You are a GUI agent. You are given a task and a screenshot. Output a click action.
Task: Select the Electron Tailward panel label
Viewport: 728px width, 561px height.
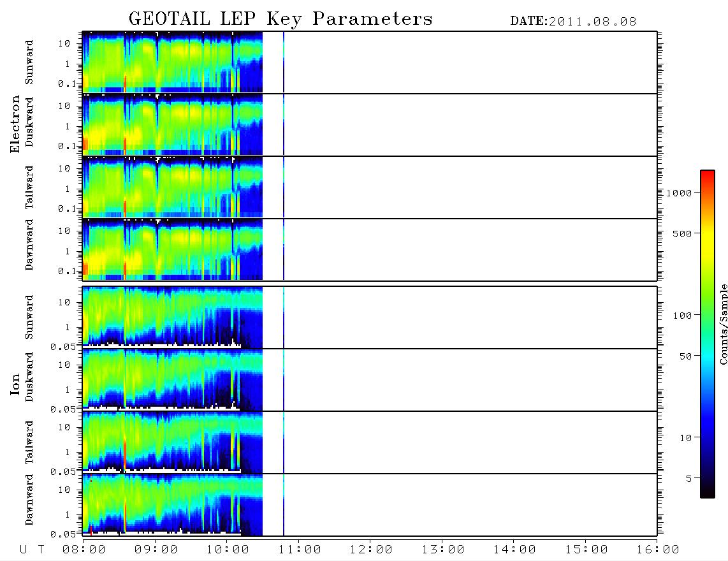[x=29, y=187]
